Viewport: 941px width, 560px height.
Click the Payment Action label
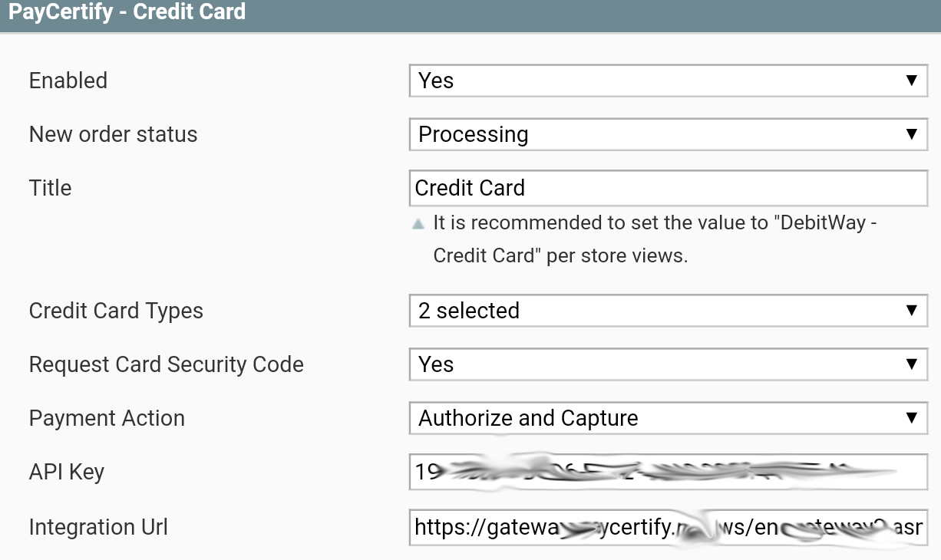(107, 418)
